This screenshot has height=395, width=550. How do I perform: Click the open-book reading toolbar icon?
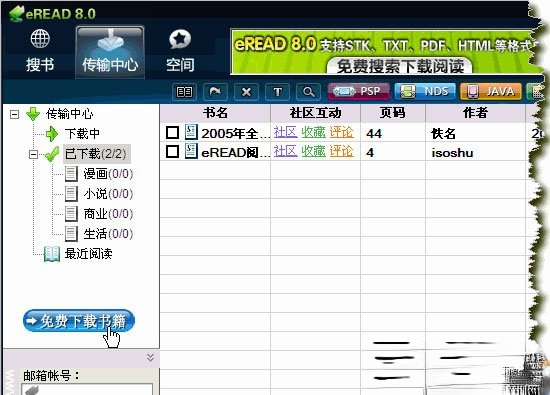(184, 92)
